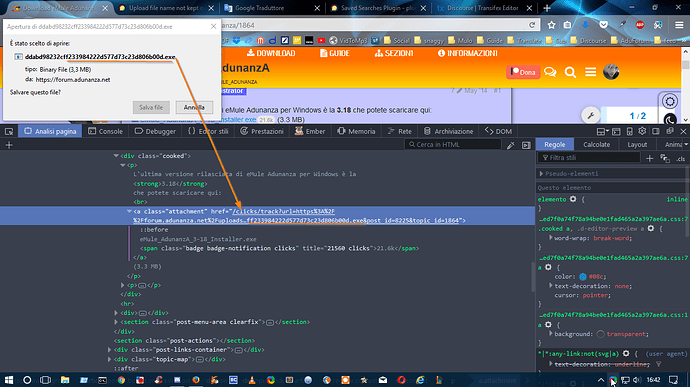Click the eyedropper icon next to HTML search
Viewport: 690px width, 387px height.
510,145
